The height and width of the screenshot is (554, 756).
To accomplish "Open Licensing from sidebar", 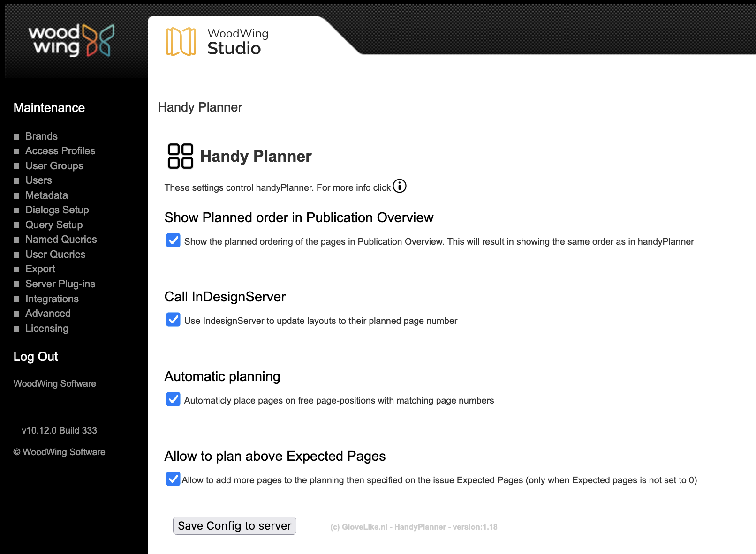I will click(x=46, y=329).
